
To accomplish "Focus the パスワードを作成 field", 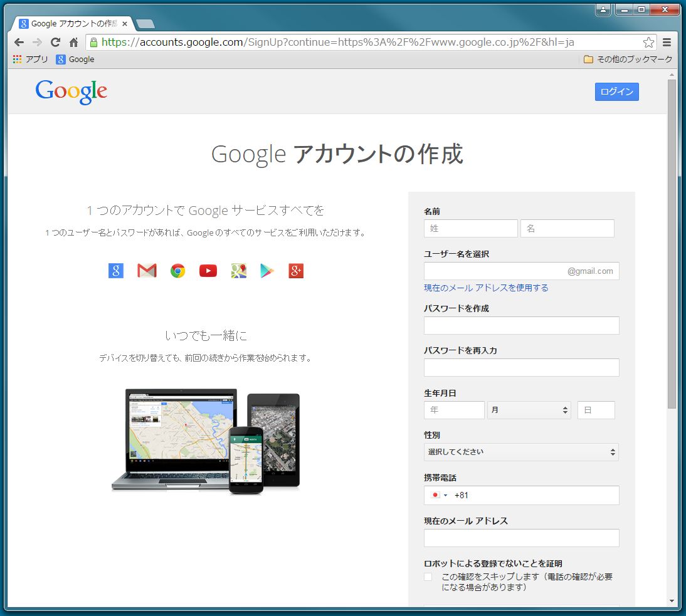I will (x=521, y=325).
